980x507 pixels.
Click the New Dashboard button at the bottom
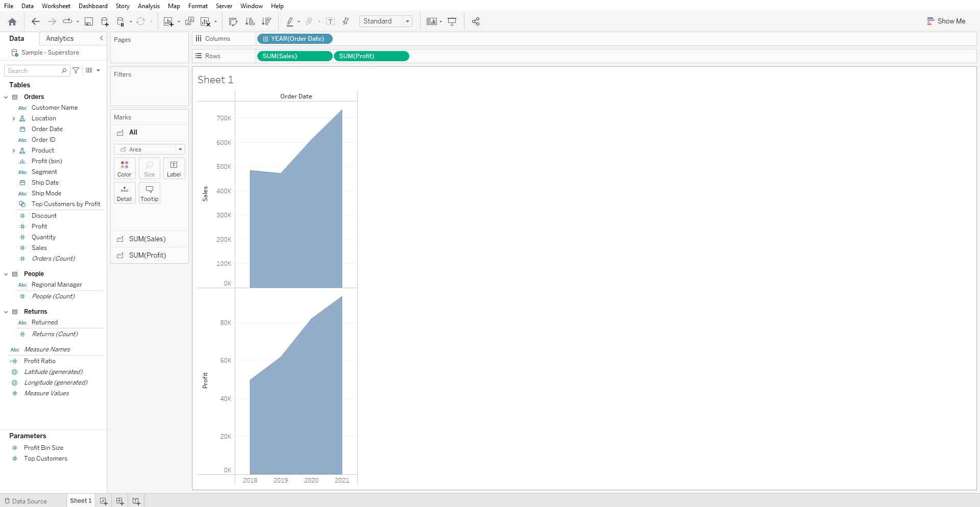tap(119, 500)
